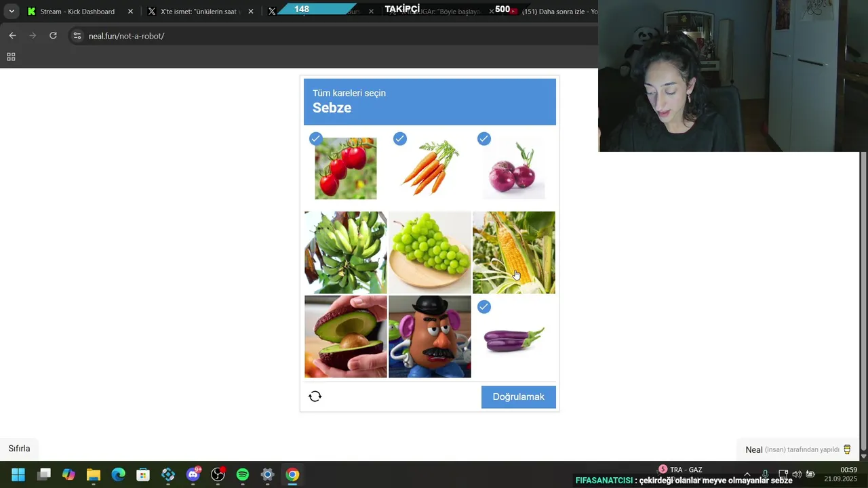Viewport: 868px width, 488px height.
Task: Open network status tray icon
Action: click(783, 474)
